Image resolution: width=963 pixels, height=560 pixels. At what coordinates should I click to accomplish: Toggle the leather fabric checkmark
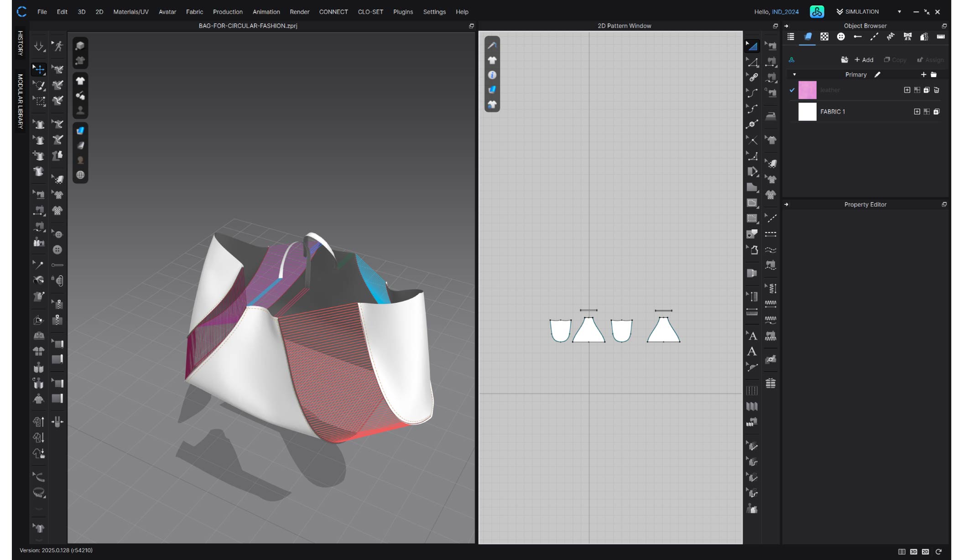[792, 90]
